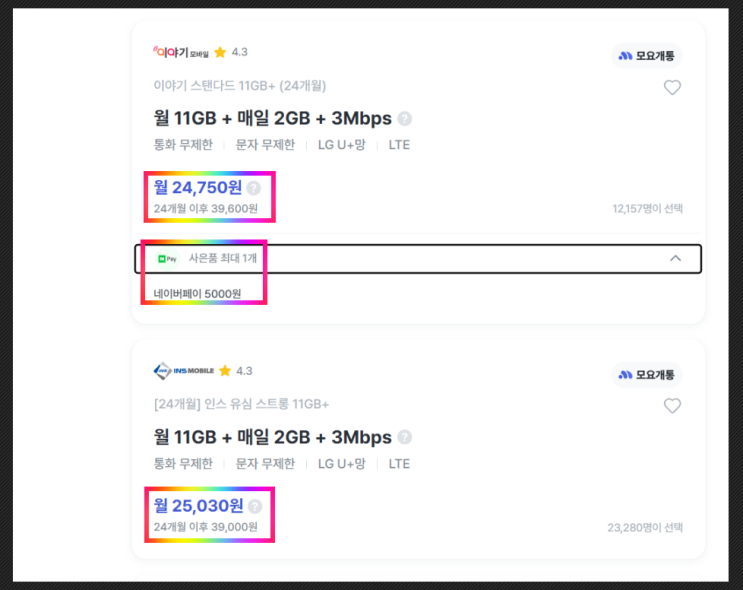Favorite the 인스 유심 스트롱 11GB+ plan heart
This screenshot has width=743, height=590.
pyautogui.click(x=672, y=405)
